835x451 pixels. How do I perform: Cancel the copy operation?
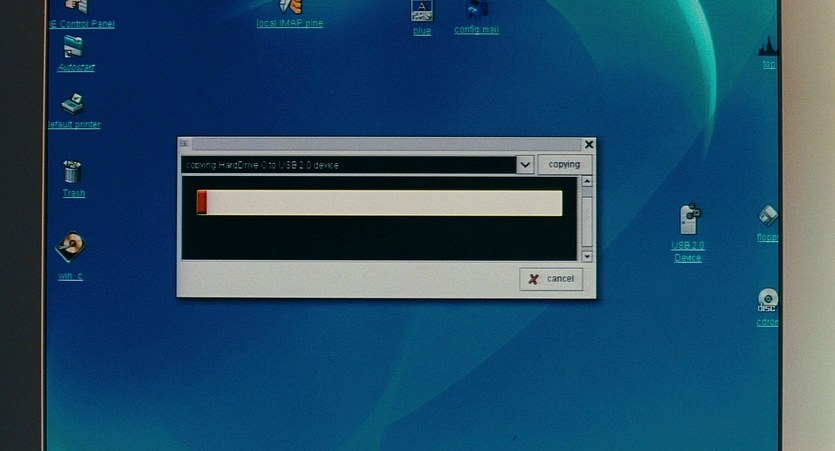point(551,279)
